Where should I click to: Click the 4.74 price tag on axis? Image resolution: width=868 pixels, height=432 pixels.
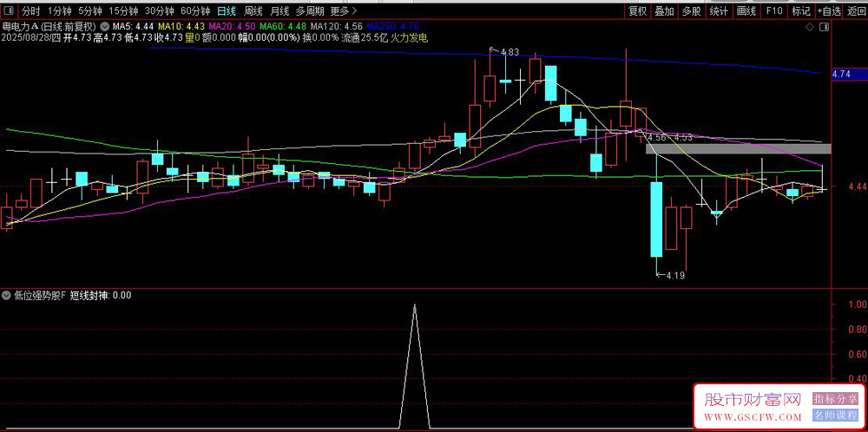(850, 74)
